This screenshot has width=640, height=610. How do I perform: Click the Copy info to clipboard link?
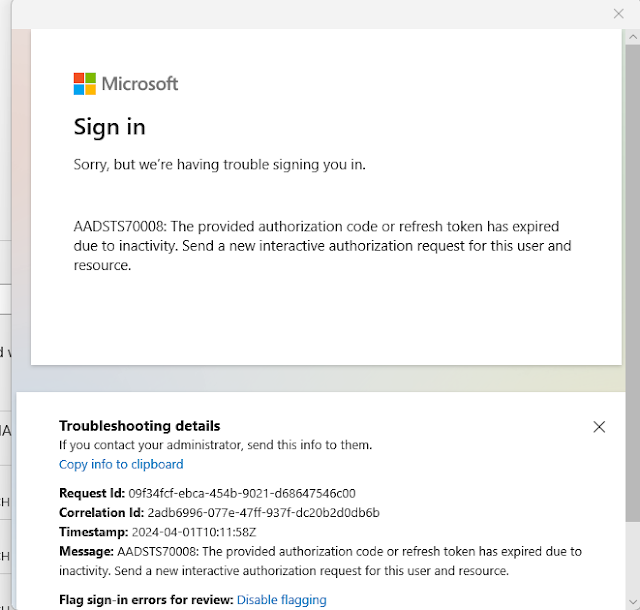[121, 464]
